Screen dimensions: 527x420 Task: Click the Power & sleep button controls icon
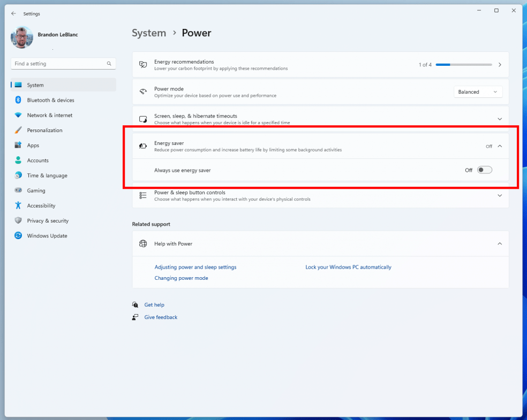click(x=143, y=195)
